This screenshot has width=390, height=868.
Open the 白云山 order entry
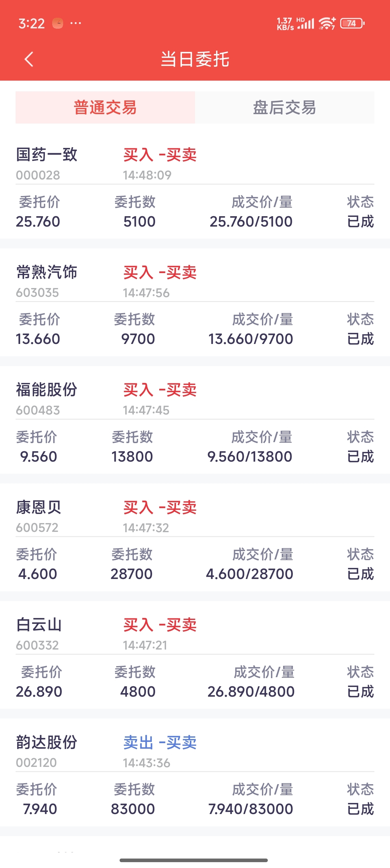195,657
